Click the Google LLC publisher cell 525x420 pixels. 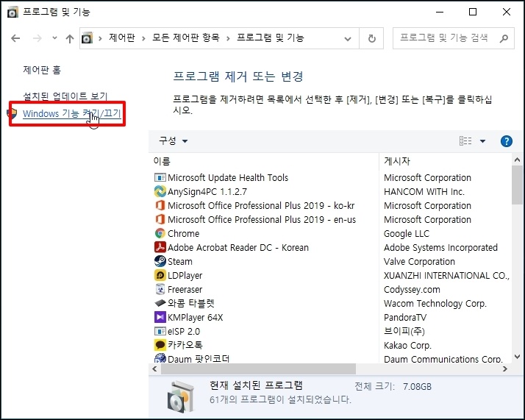tap(407, 233)
